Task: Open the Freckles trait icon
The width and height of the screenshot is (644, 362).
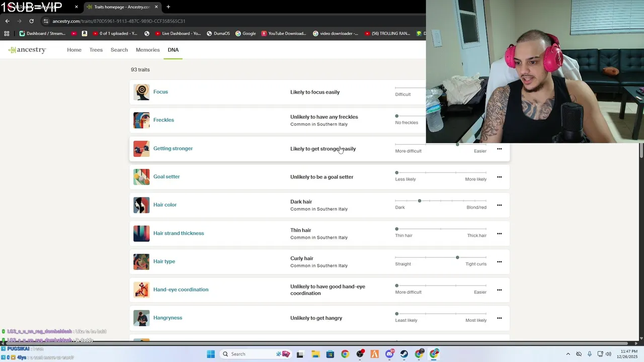Action: [141, 120]
